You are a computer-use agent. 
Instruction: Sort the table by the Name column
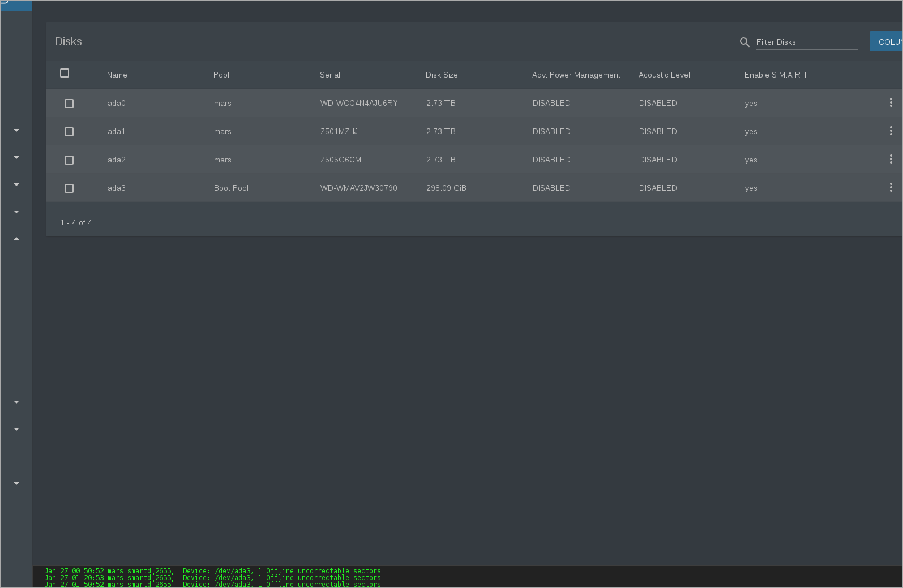tap(117, 75)
